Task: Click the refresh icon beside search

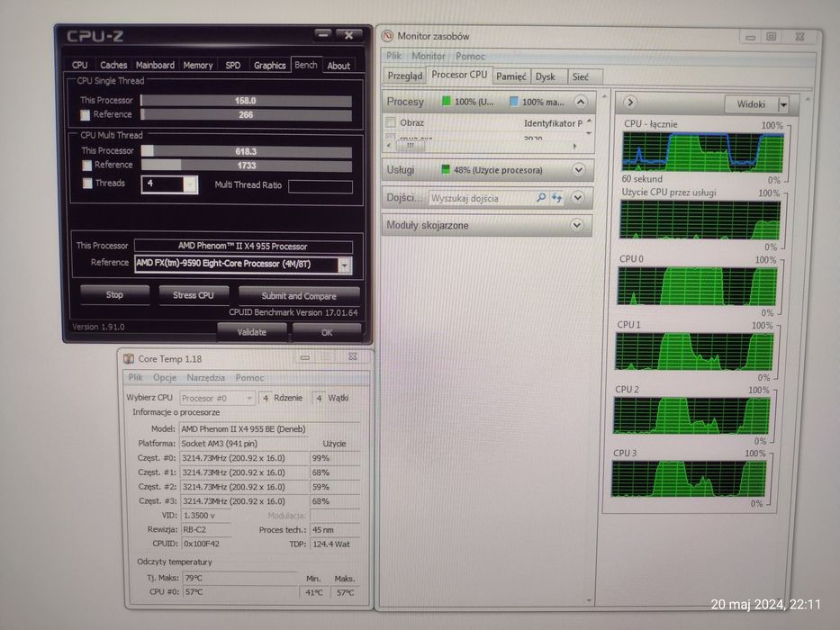Action: (x=557, y=198)
